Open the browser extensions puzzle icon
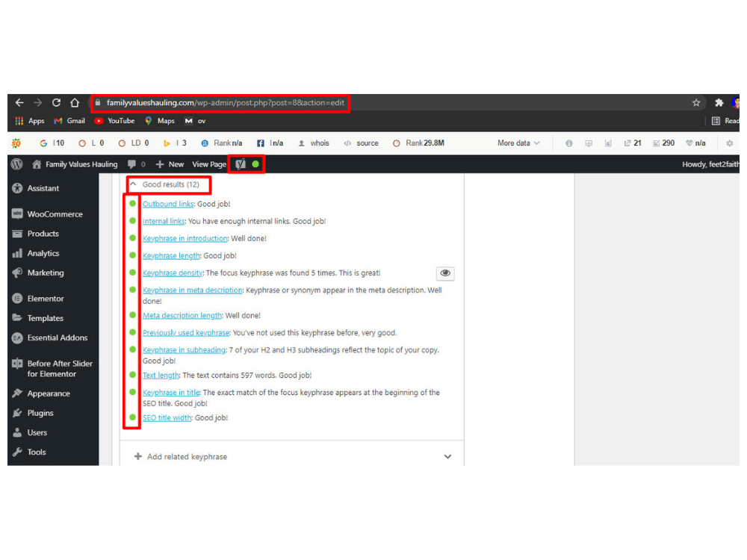 (719, 102)
